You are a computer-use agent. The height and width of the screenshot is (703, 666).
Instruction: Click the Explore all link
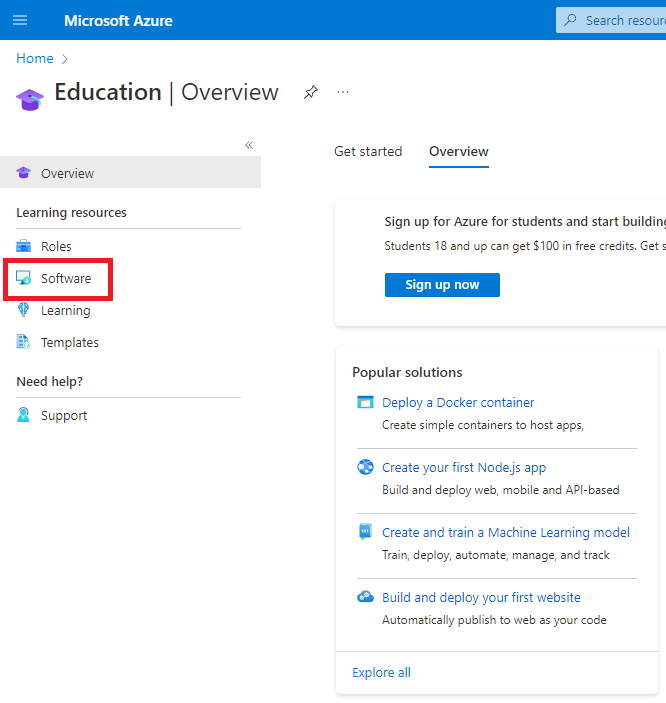[381, 673]
